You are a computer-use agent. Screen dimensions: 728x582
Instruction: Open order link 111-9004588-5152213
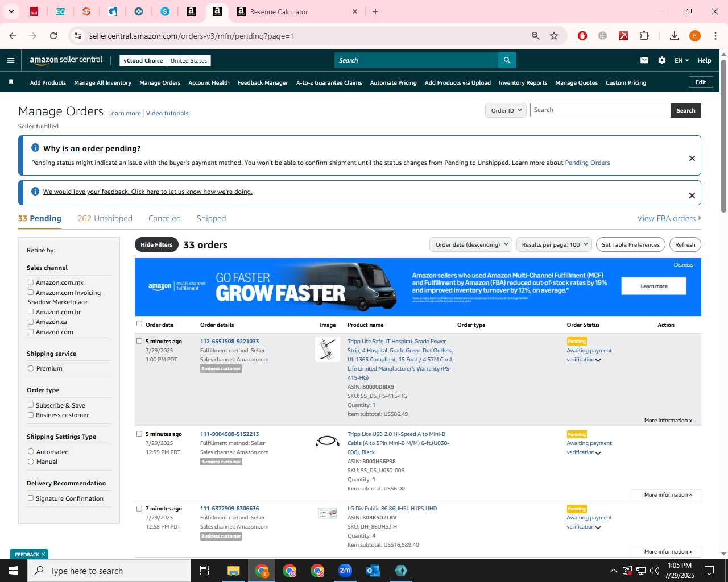(229, 434)
